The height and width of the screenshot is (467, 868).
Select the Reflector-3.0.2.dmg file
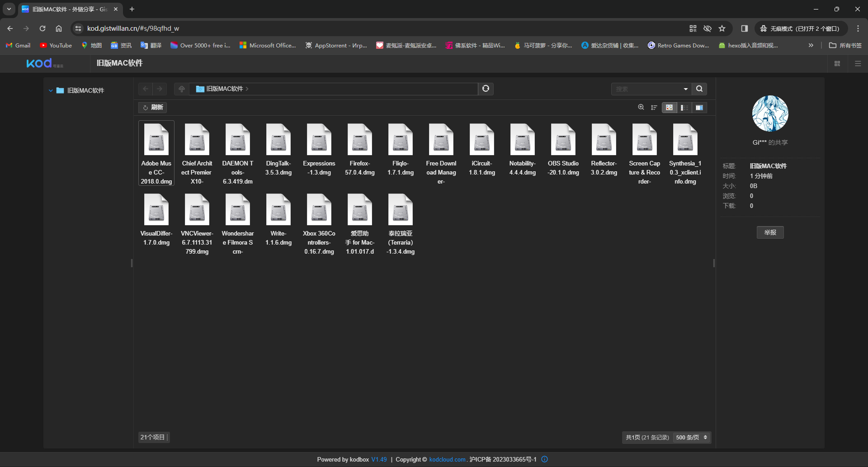pyautogui.click(x=604, y=149)
